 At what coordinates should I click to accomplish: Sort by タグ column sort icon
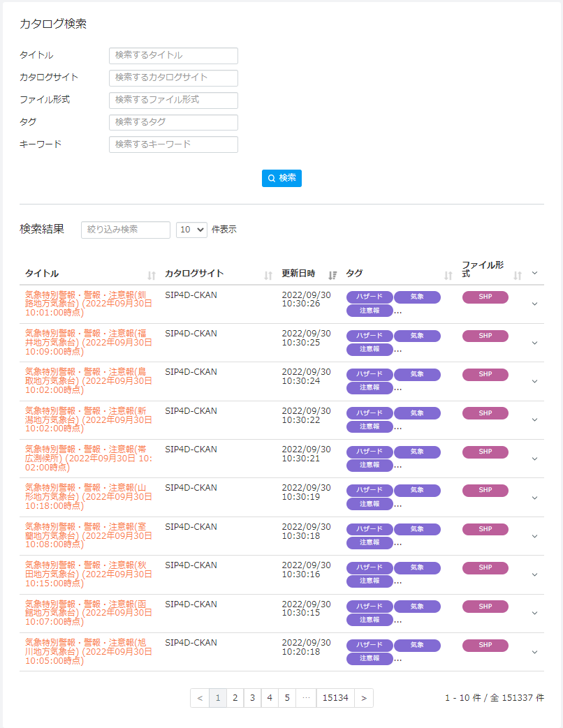tap(448, 275)
